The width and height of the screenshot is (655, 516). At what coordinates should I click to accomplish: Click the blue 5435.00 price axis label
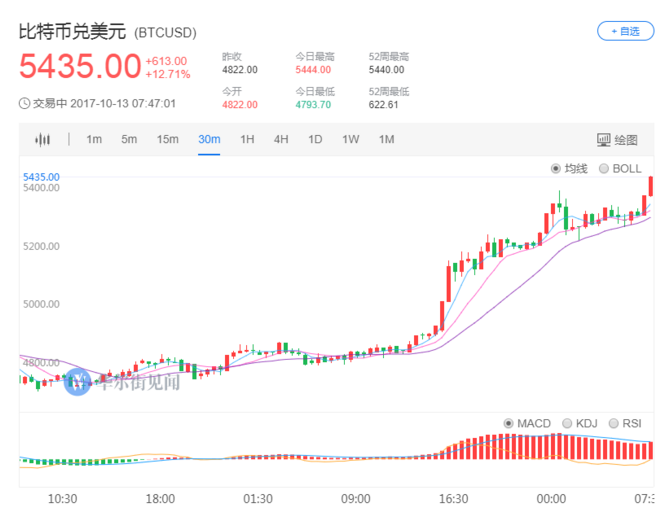pyautogui.click(x=41, y=177)
